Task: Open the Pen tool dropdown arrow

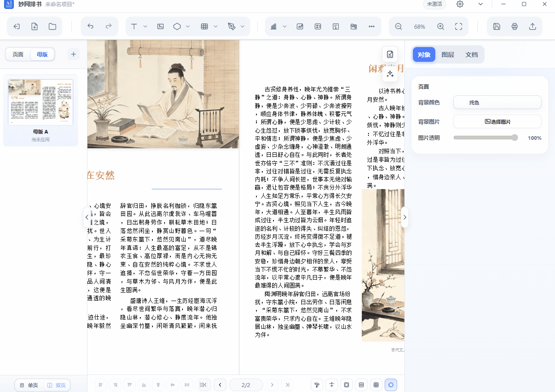Action: pos(243,26)
